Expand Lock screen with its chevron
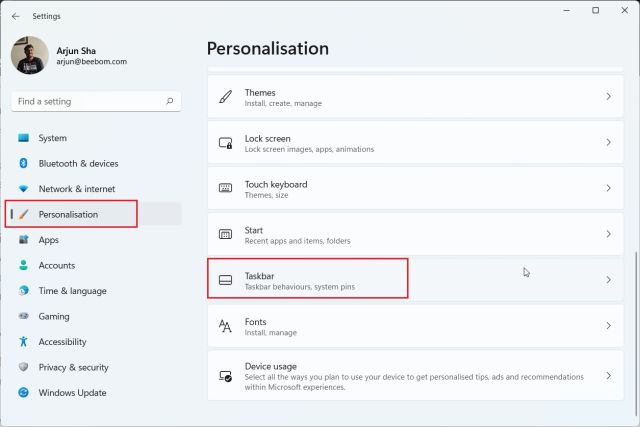 coord(608,142)
